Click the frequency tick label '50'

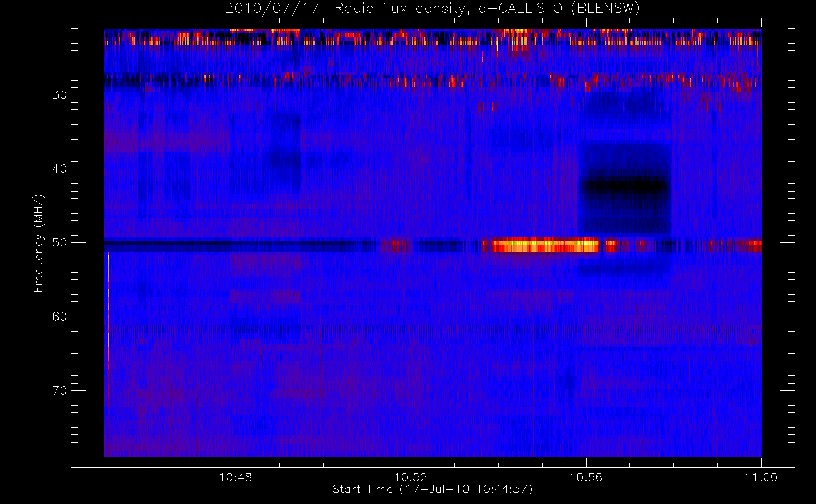[60, 243]
